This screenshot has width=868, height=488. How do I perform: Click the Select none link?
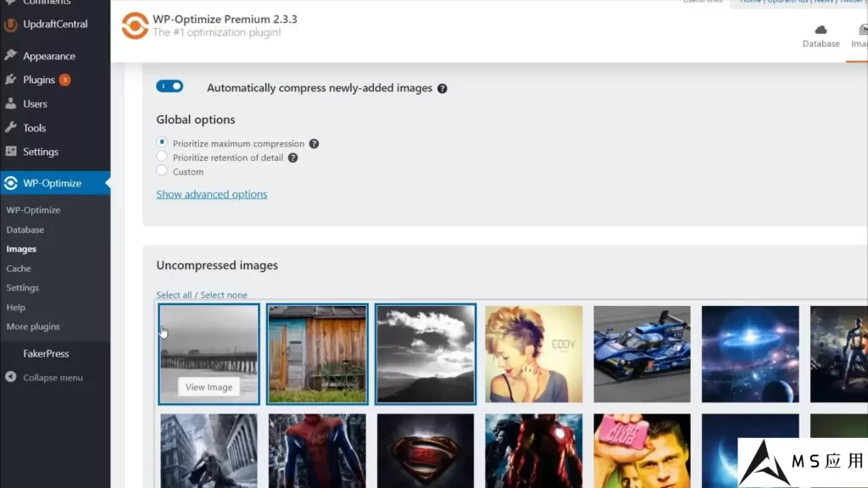(x=224, y=295)
